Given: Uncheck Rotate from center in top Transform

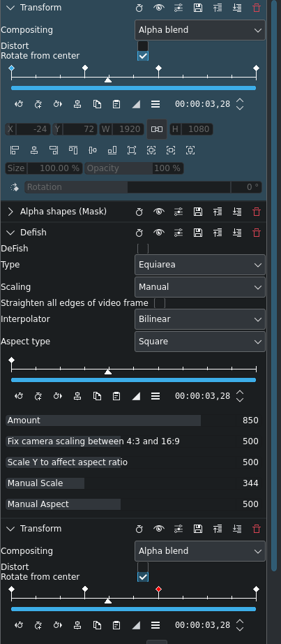Looking at the screenshot, I should [143, 56].
